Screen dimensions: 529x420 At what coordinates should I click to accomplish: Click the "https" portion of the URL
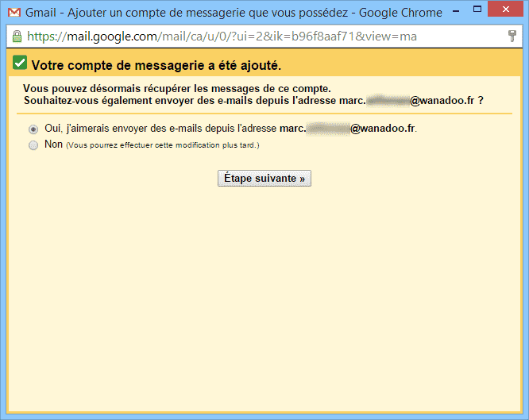tap(42, 37)
